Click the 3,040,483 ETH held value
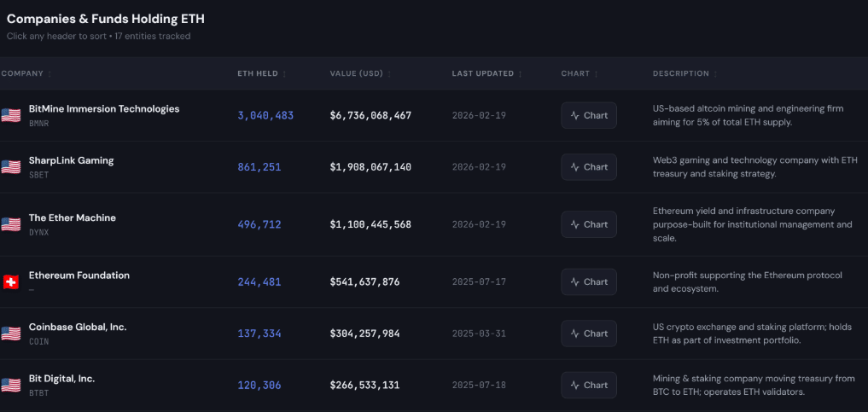Viewport: 868px width, 412px height. point(265,116)
